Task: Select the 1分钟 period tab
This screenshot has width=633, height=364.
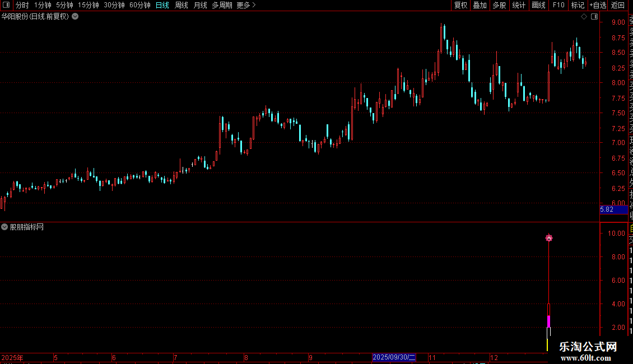Action: (x=43, y=5)
